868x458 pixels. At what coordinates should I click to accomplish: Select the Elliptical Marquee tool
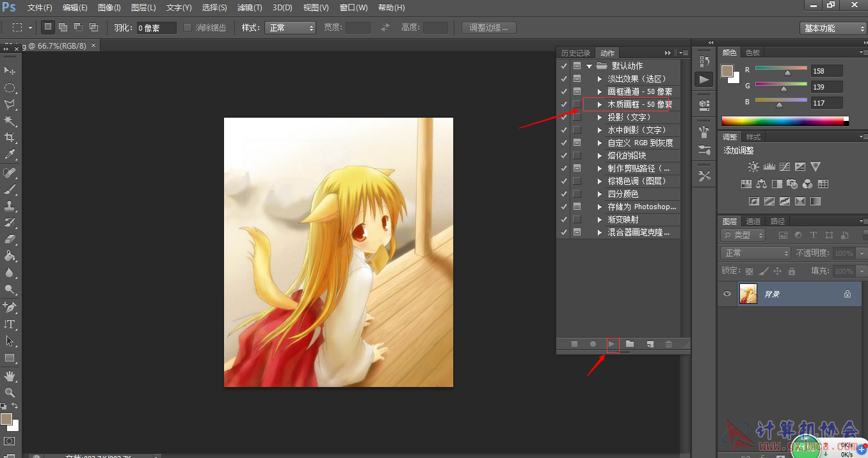pyautogui.click(x=10, y=88)
